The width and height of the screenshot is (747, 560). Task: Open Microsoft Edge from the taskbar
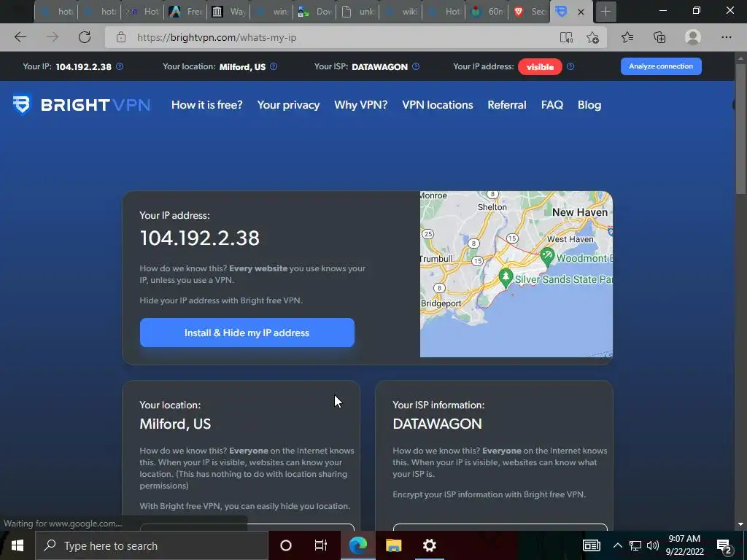coord(357,545)
